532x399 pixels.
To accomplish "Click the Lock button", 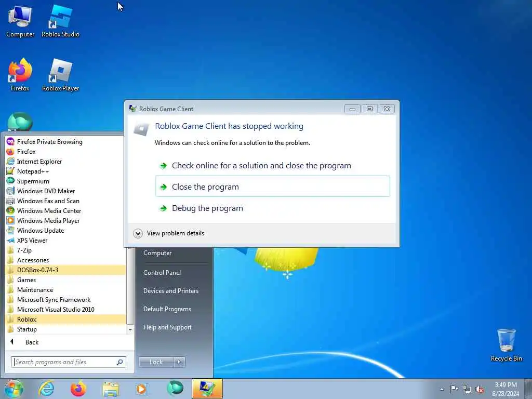I will pyautogui.click(x=156, y=362).
